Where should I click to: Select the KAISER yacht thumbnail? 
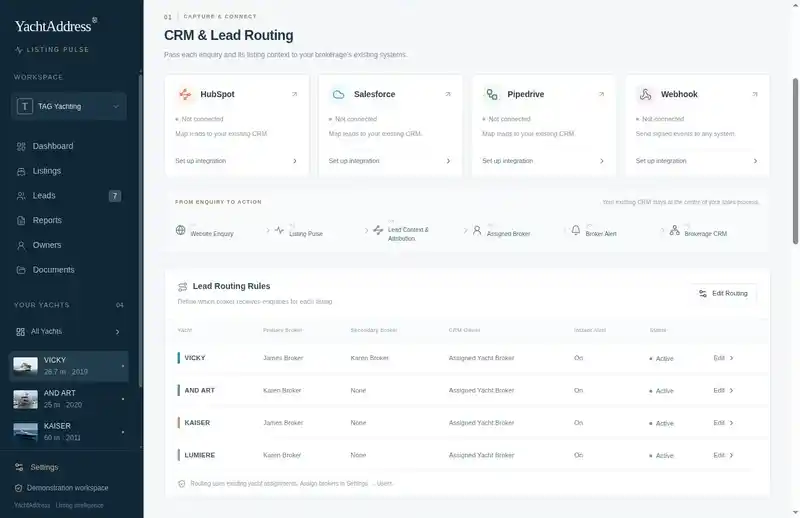click(26, 432)
